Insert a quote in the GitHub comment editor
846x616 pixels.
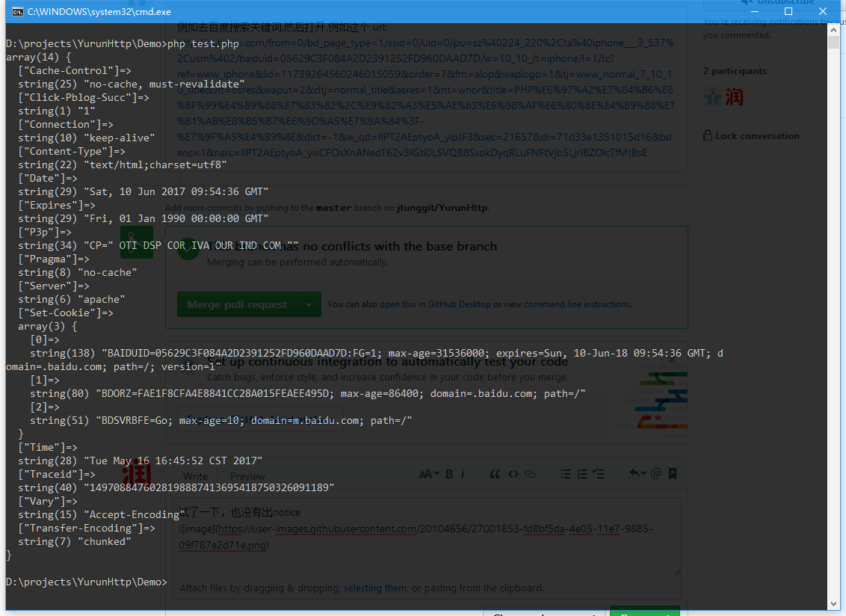(x=495, y=474)
